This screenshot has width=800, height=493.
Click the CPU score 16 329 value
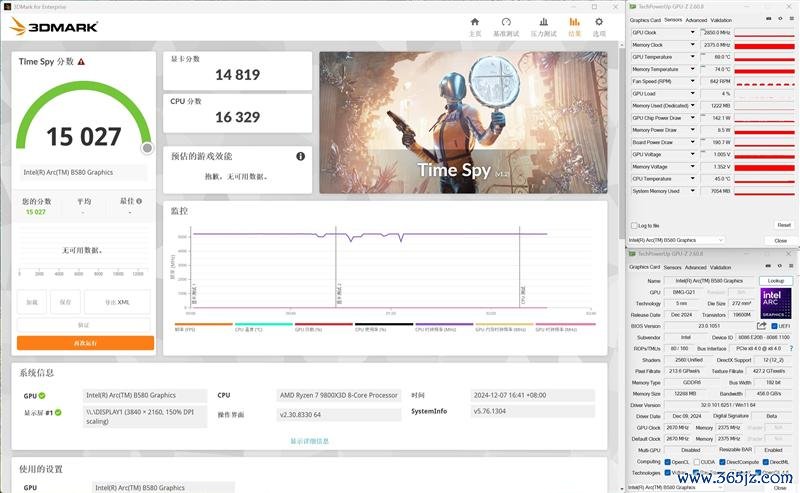(x=237, y=117)
